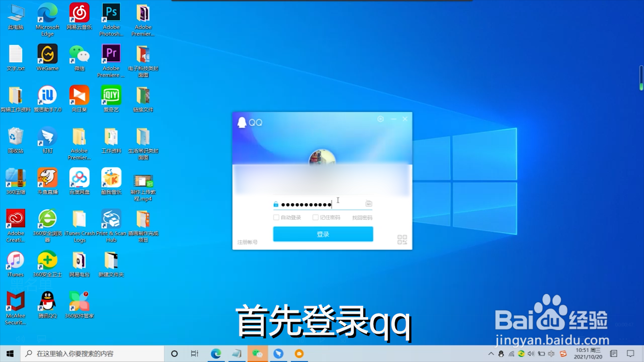Viewport: 644px width, 362px height.
Task: Click the taskbar search box
Action: point(92,354)
